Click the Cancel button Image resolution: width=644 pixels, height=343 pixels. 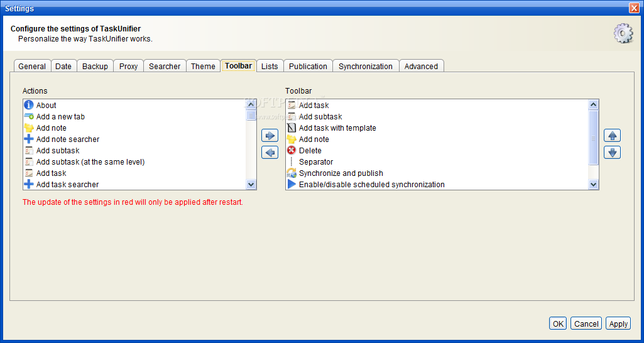point(586,324)
